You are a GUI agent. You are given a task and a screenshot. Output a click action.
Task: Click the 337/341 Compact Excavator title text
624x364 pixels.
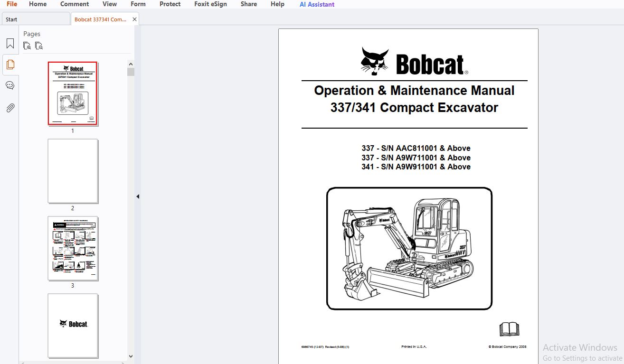(414, 107)
